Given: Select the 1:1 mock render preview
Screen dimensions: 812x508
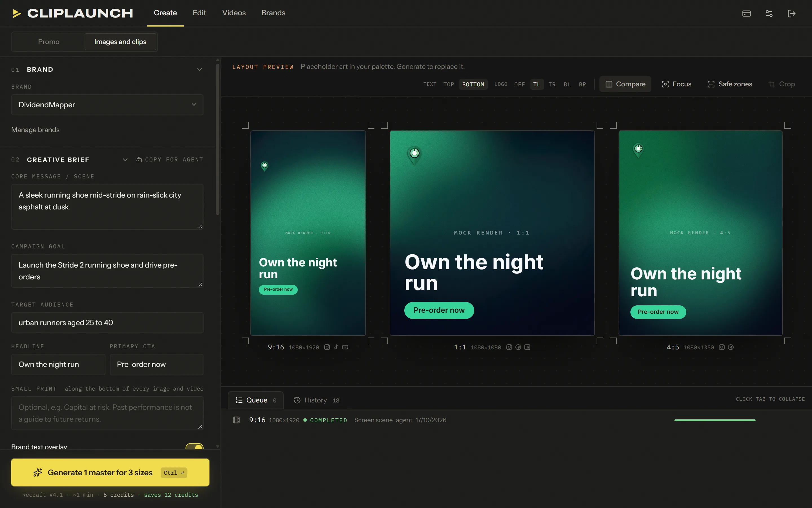Looking at the screenshot, I should click(492, 233).
